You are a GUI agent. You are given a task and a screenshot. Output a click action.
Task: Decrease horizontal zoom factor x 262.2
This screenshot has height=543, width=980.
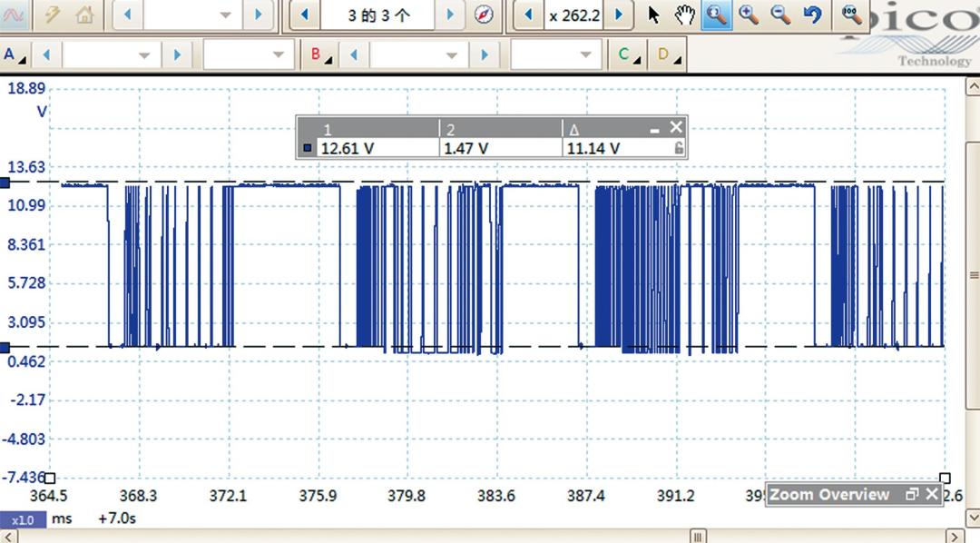[529, 15]
